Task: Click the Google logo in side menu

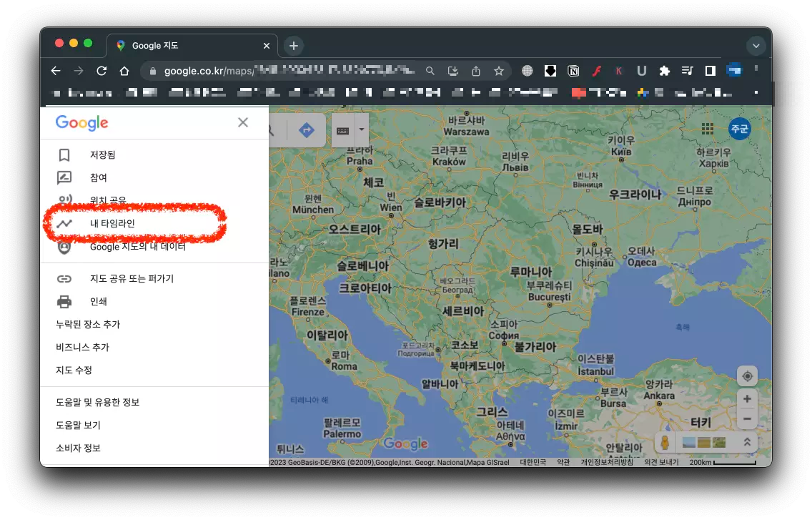Action: [81, 123]
